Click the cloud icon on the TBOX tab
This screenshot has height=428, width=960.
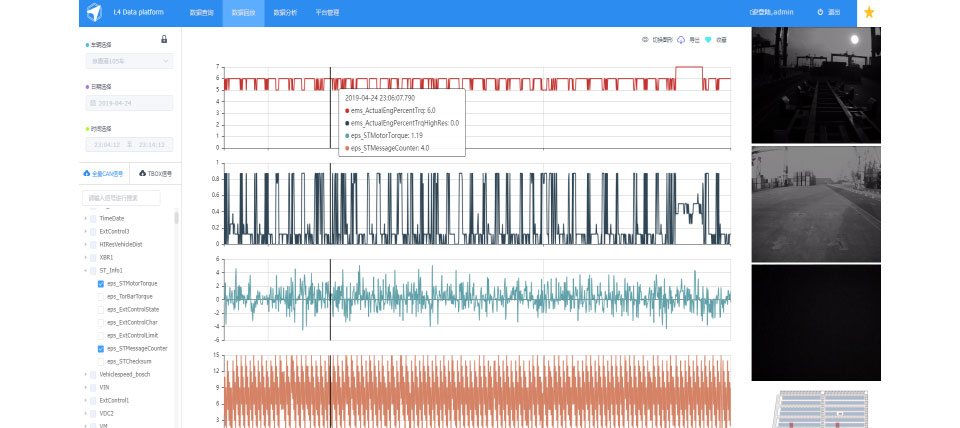point(143,173)
